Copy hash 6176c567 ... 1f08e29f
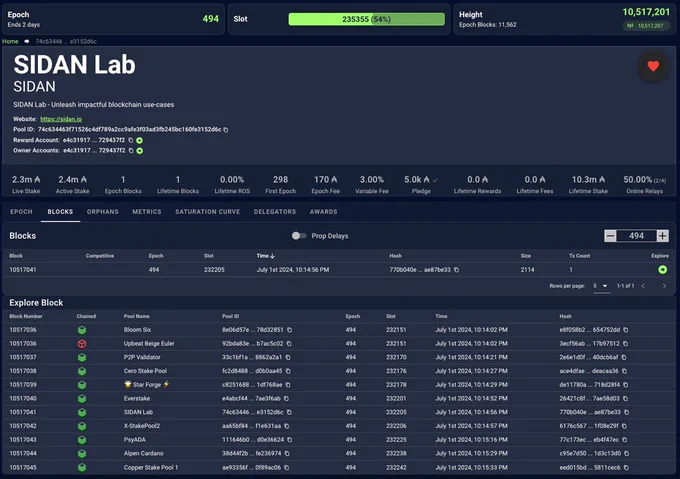This screenshot has width=680, height=479. click(624, 426)
